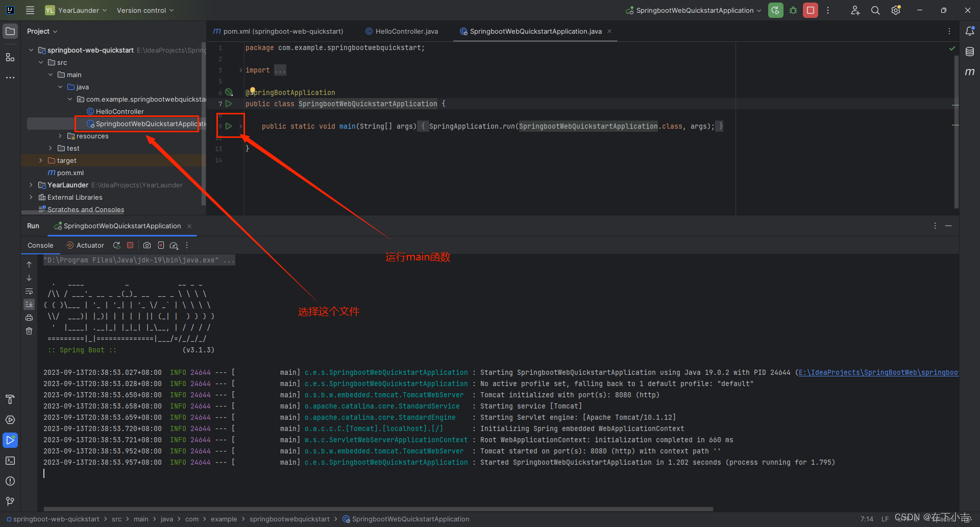Open Code With Me collaboration icon
The width and height of the screenshot is (980, 527).
click(x=855, y=10)
